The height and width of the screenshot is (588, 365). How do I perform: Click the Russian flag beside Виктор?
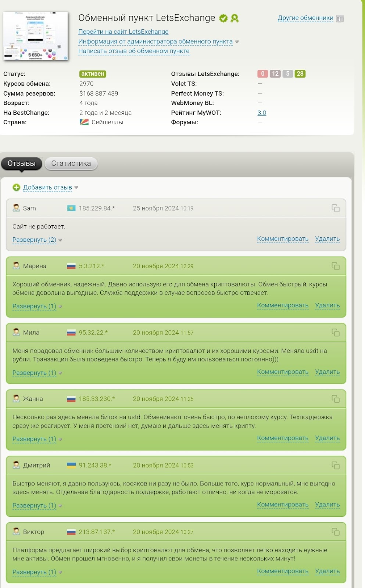tap(71, 532)
